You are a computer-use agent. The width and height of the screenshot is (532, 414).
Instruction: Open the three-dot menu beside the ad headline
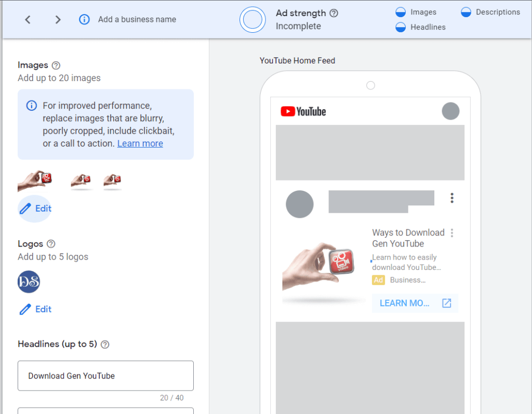tap(452, 233)
